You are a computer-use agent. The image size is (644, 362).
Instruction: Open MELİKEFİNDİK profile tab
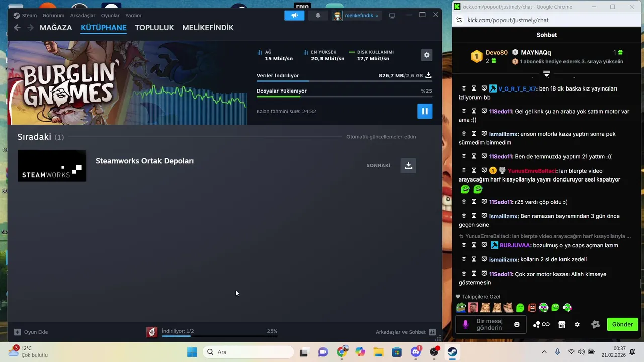click(208, 28)
